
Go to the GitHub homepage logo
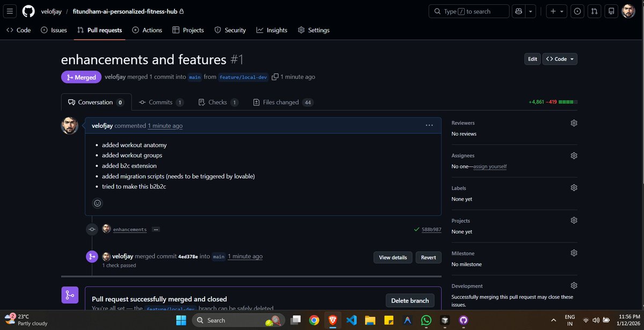tap(28, 11)
